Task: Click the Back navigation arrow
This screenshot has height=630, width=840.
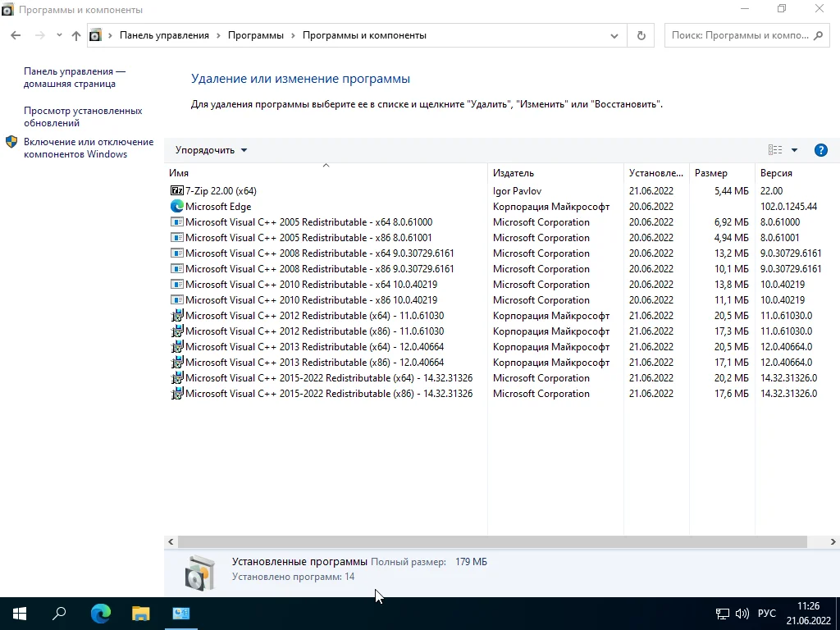Action: click(x=16, y=35)
